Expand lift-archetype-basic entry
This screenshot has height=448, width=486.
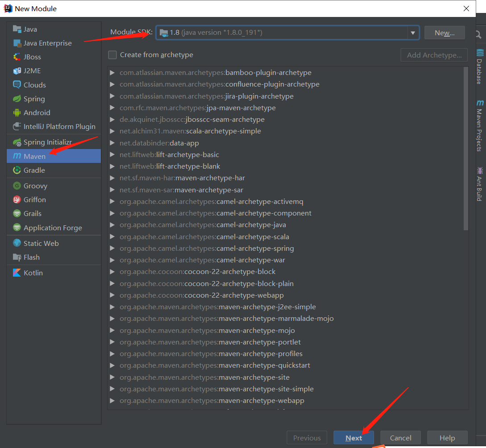coord(112,154)
